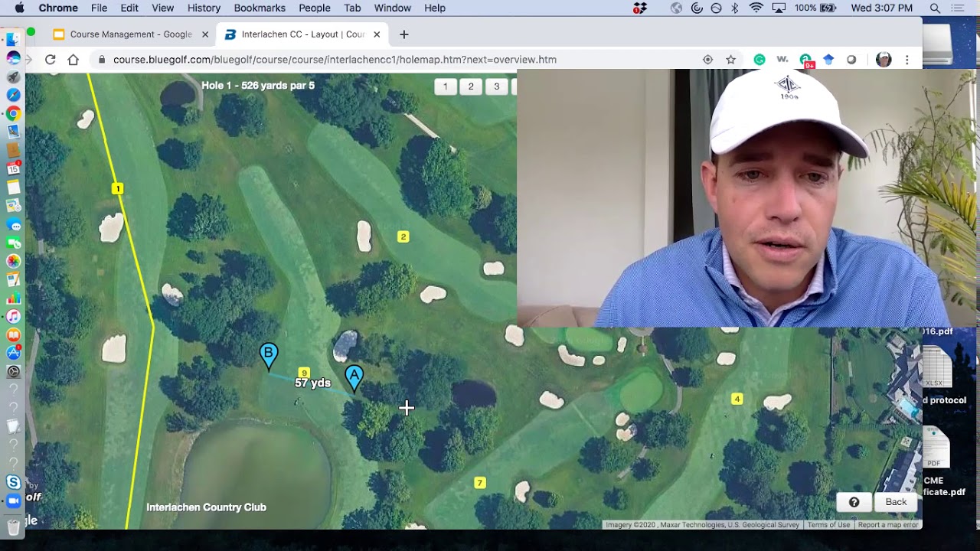The image size is (980, 551).
Task: Open the Window menu
Action: click(393, 8)
